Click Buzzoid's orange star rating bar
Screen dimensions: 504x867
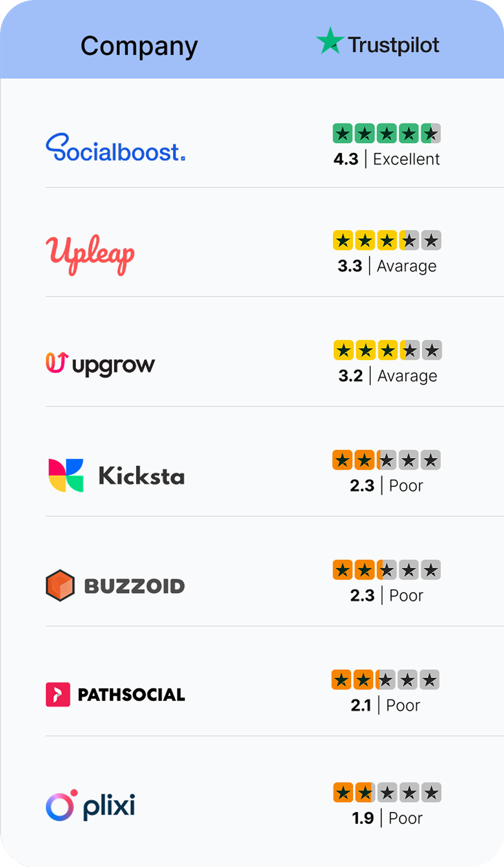click(387, 570)
